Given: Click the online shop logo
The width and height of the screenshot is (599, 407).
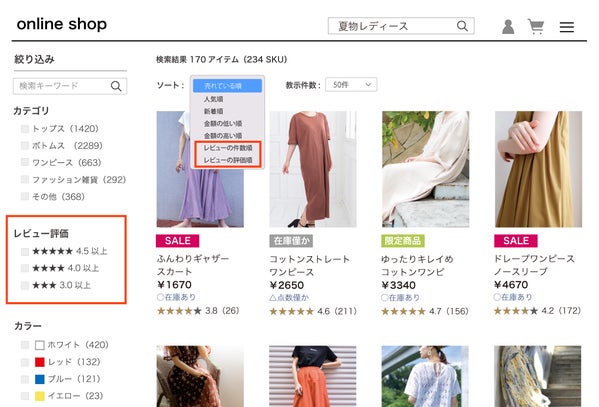Looking at the screenshot, I should tap(62, 24).
